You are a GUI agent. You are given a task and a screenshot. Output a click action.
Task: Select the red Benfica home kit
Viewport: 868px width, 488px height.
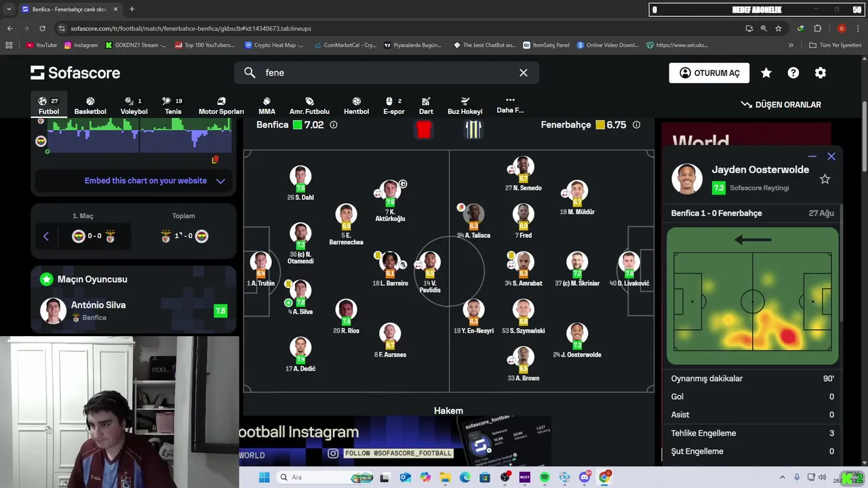click(424, 129)
